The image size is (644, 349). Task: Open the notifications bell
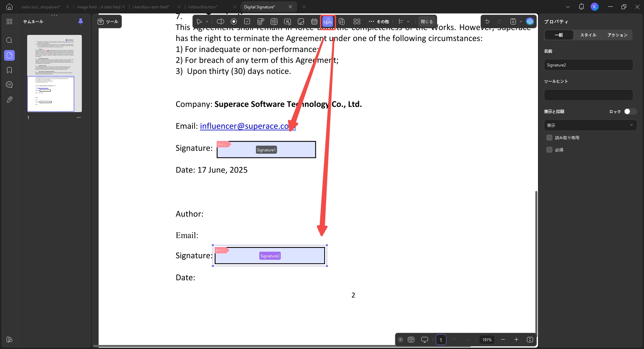(x=581, y=7)
